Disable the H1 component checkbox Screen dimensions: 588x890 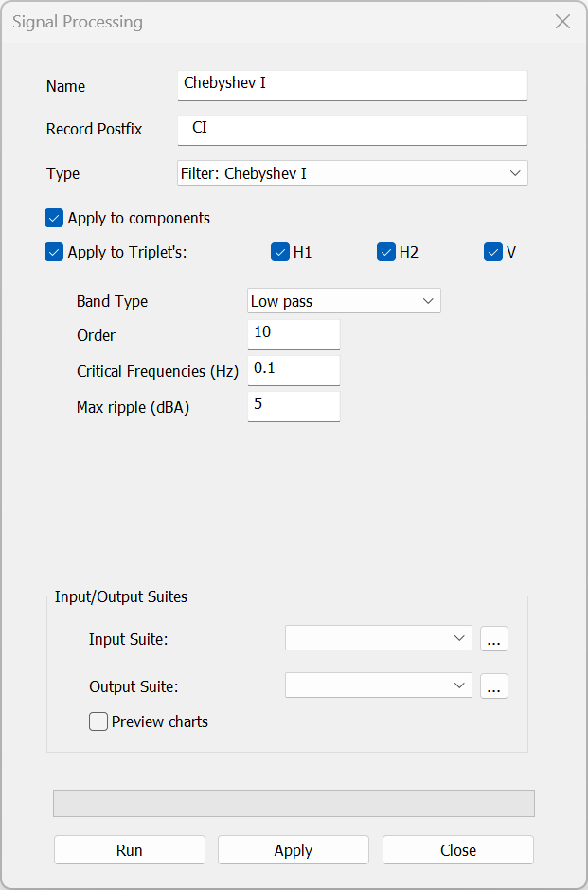point(280,252)
